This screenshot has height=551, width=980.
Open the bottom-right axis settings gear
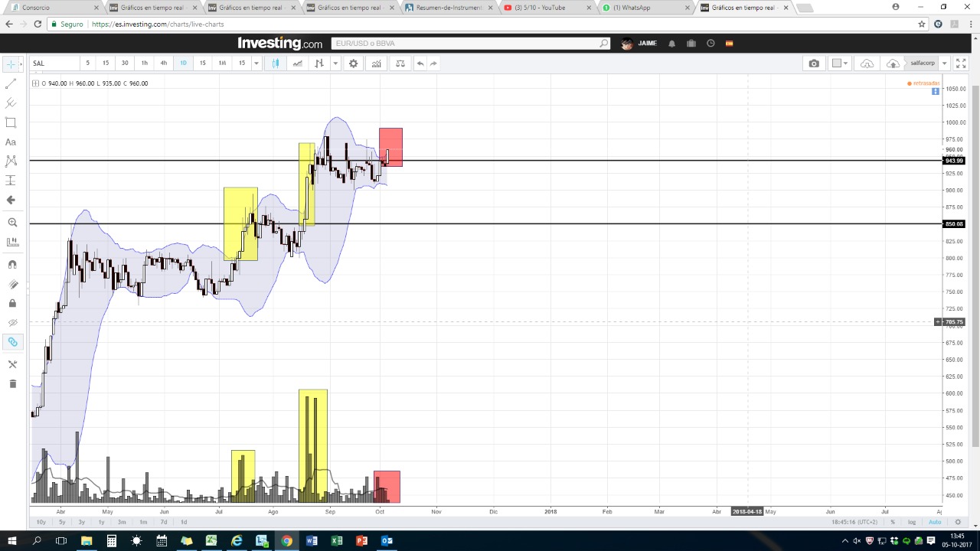click(x=958, y=522)
